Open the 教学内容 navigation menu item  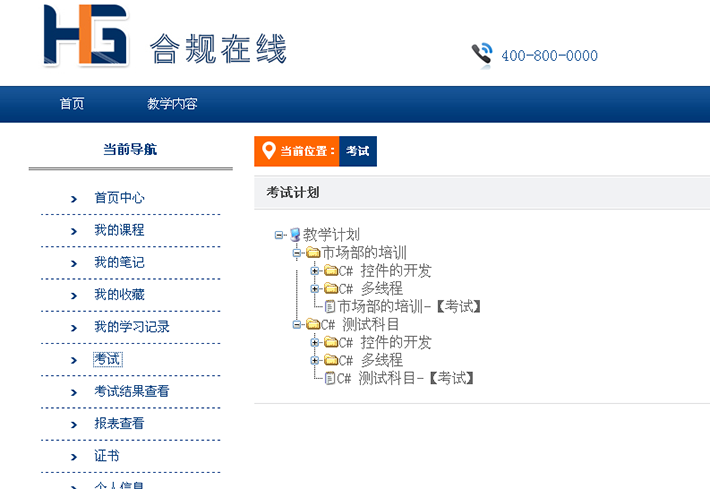[172, 104]
